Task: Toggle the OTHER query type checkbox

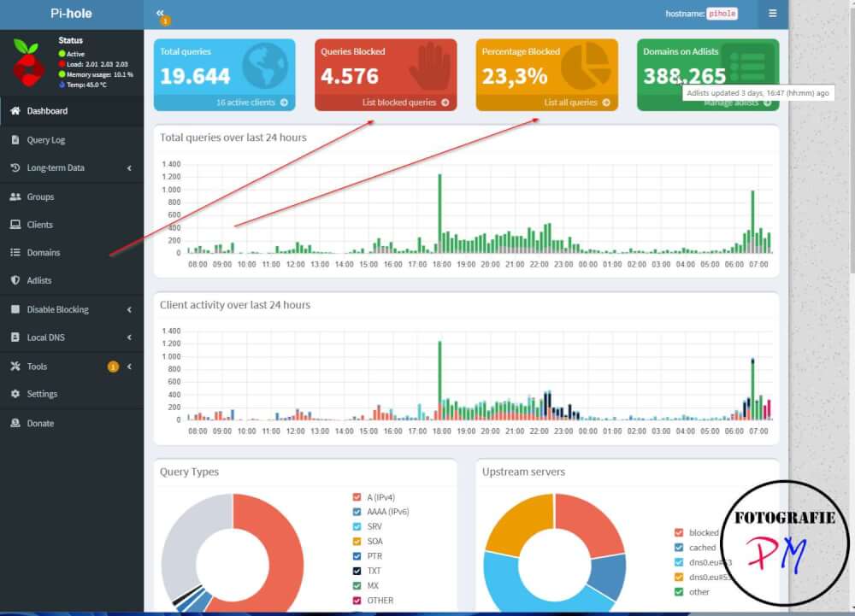Action: point(357,601)
